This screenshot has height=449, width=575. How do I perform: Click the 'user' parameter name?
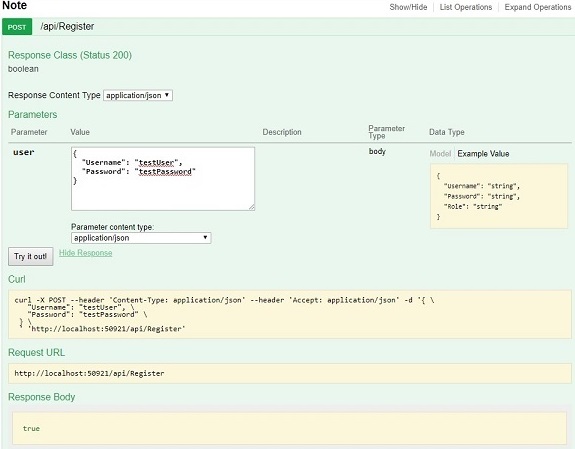[23, 152]
